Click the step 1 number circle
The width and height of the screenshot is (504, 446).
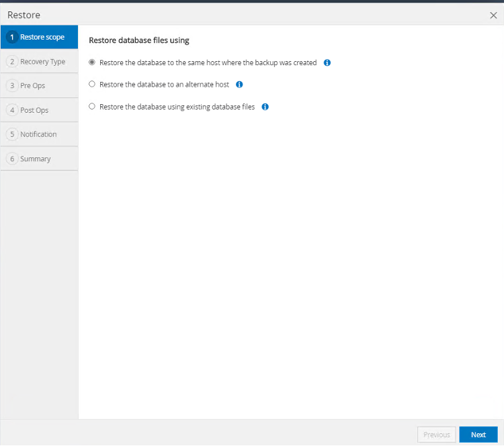tap(12, 37)
